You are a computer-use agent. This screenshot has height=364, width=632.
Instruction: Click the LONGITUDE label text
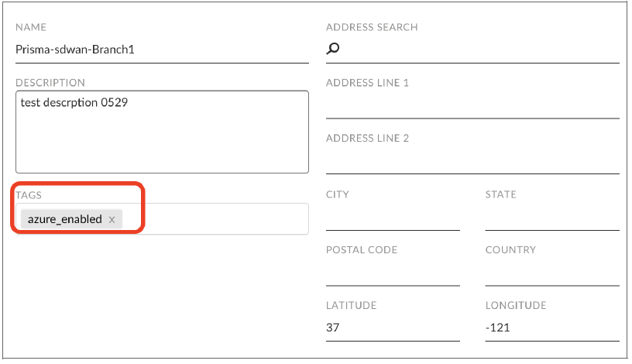[515, 305]
